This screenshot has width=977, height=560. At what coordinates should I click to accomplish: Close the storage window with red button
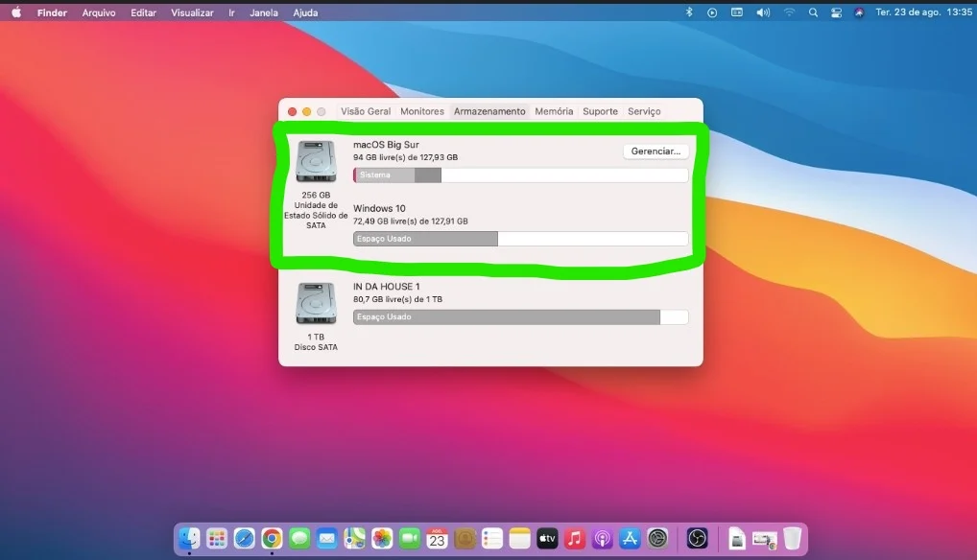click(x=292, y=111)
